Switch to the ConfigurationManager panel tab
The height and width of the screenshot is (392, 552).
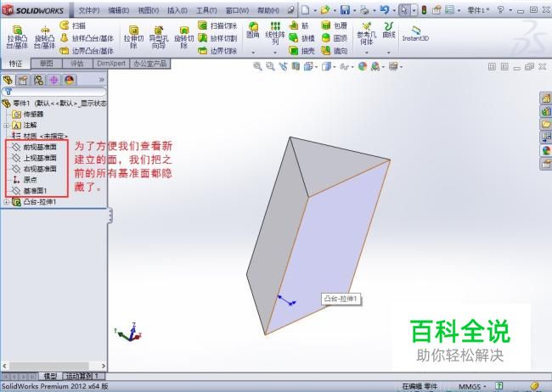point(38,81)
